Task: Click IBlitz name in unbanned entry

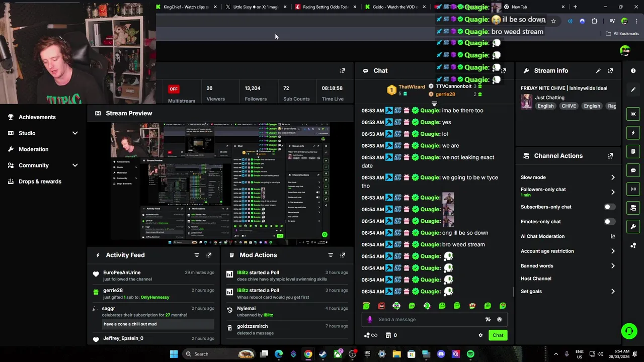Action: pos(268,315)
